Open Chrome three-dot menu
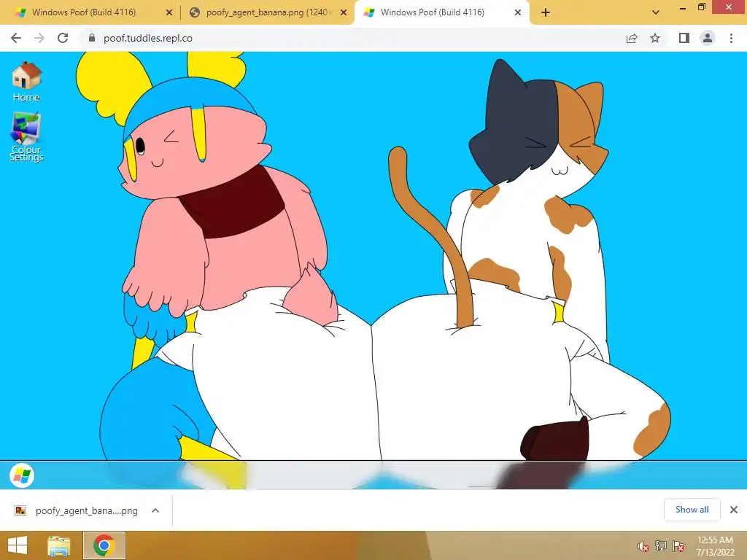Image resolution: width=747 pixels, height=560 pixels. 731,38
